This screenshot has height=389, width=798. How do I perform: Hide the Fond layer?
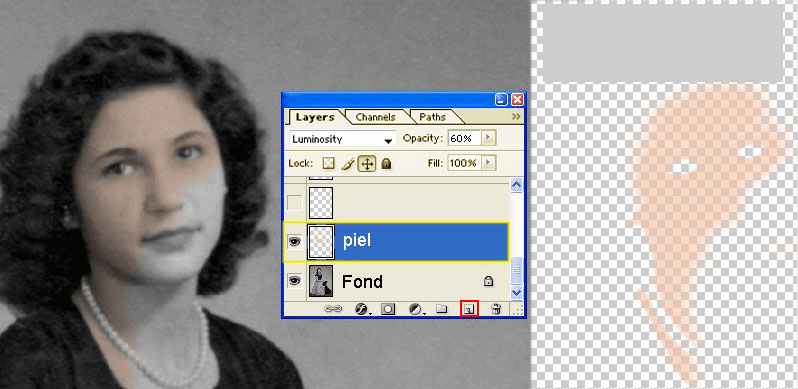pos(295,281)
